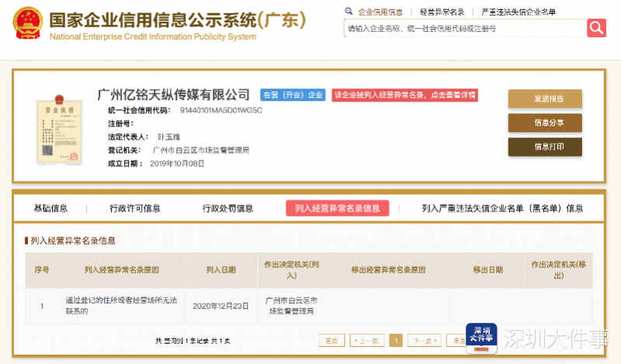Focus the enterprise name search input field
Image resolution: width=621 pixels, height=364 pixels.
tap(465, 28)
